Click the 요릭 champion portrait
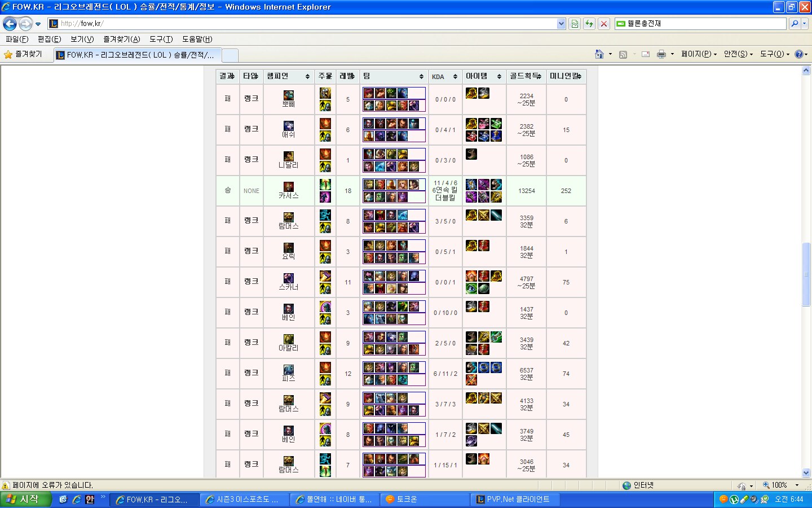The height and width of the screenshot is (508, 812). pyautogui.click(x=289, y=247)
